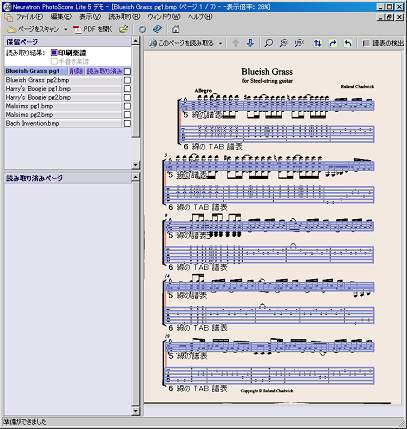Open the 表示 (View) menu
The width and height of the screenshot is (407, 429).
90,17
